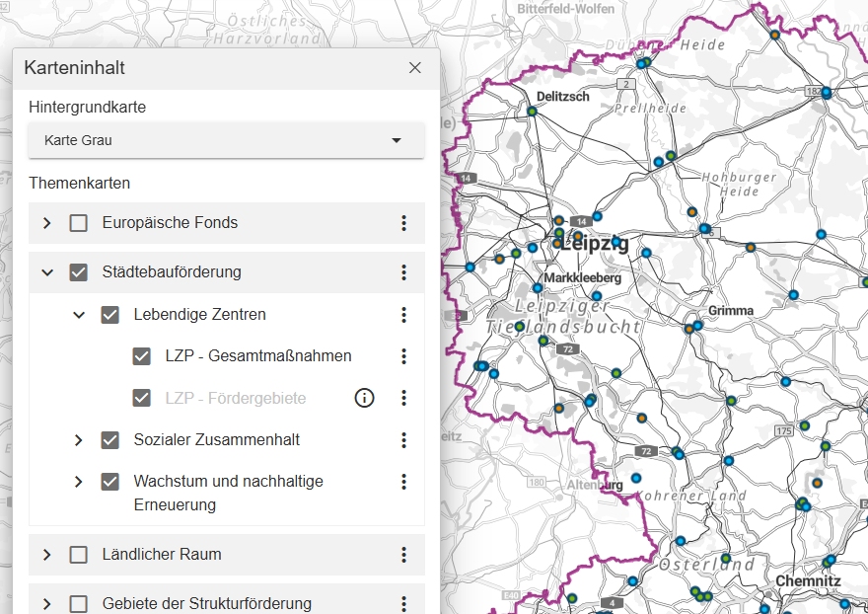Open options menu for Europäische Fonds layer

pyautogui.click(x=403, y=223)
